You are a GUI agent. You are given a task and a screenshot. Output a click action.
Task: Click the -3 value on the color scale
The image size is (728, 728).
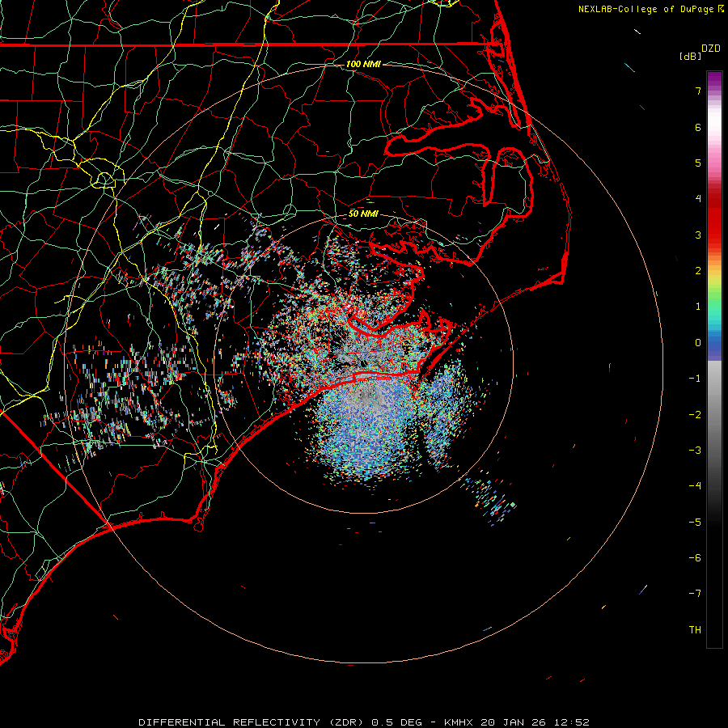(695, 451)
